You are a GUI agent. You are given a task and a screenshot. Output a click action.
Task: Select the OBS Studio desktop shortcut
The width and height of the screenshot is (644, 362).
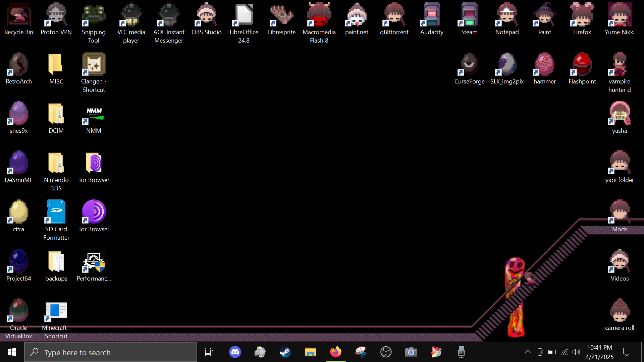click(x=206, y=16)
